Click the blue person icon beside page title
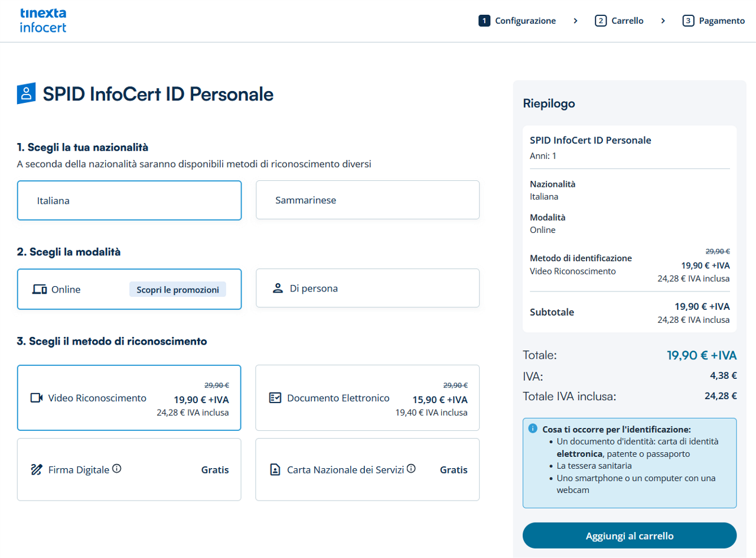756x558 pixels. pyautogui.click(x=26, y=93)
